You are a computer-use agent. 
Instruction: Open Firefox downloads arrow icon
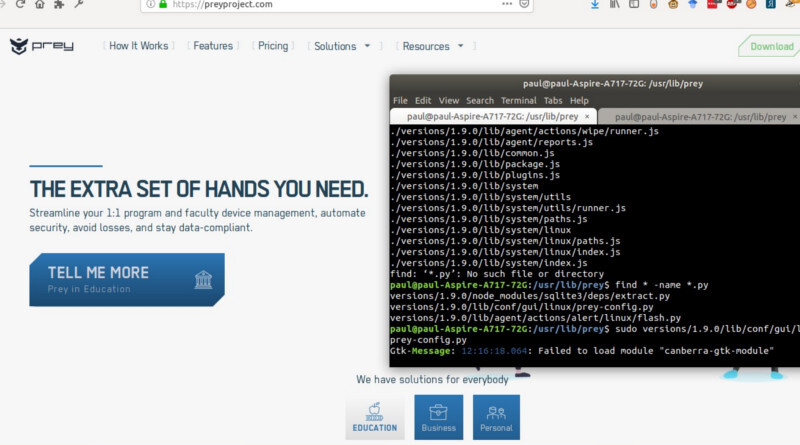click(x=597, y=5)
